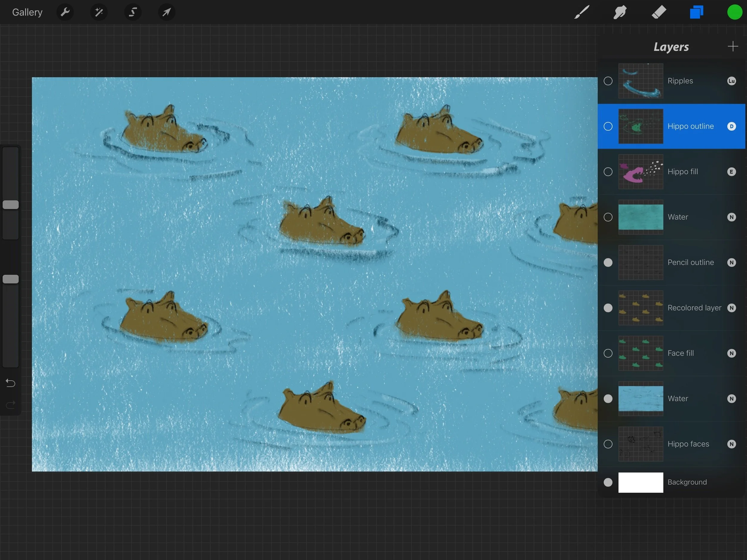Hide the Recolored layer

coord(608,308)
